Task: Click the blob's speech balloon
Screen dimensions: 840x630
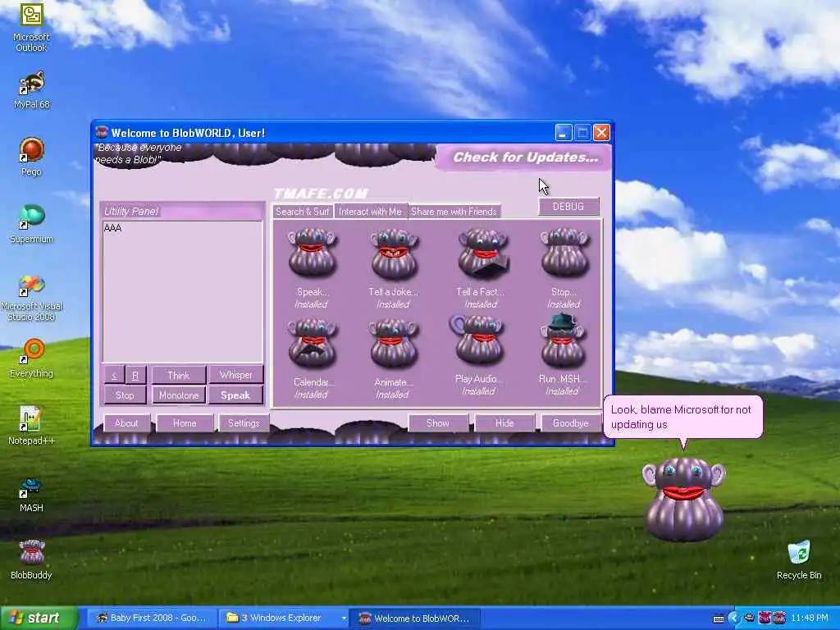Action: [683, 418]
